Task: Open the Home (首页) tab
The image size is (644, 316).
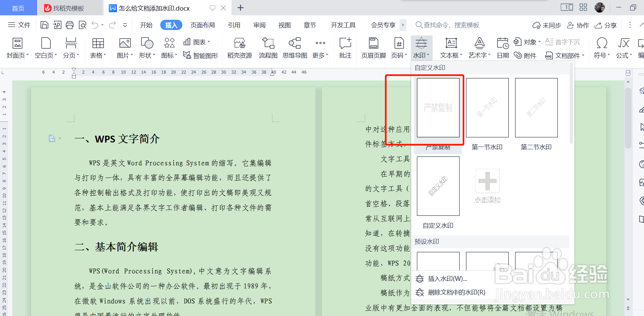Action: (18, 8)
